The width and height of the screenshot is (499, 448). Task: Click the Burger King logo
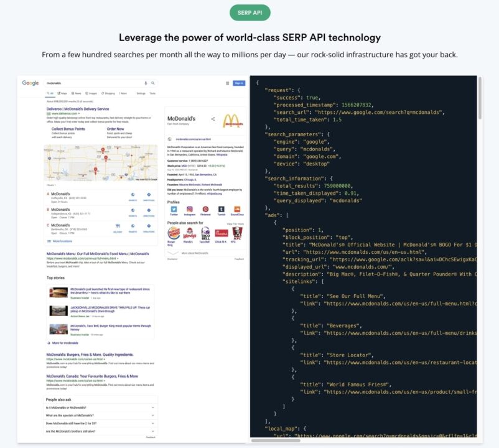coord(174,234)
